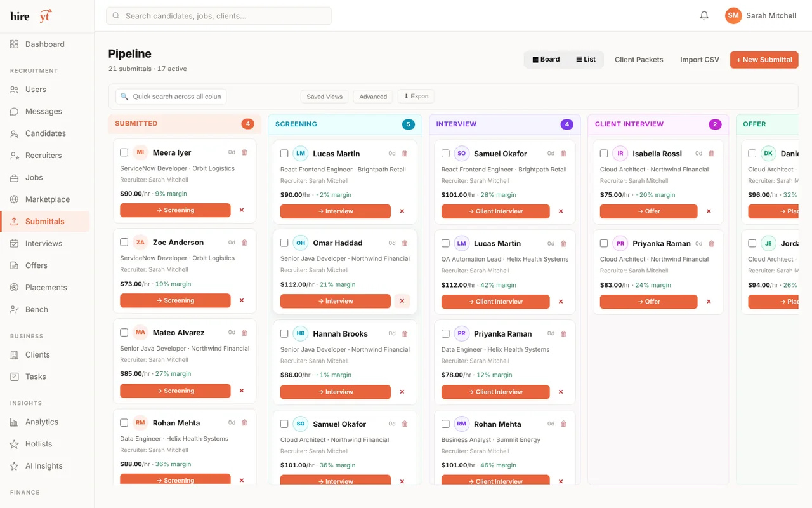Remove Hannah Brooks's card via its trash icon
The image size is (812, 508).
(405, 333)
